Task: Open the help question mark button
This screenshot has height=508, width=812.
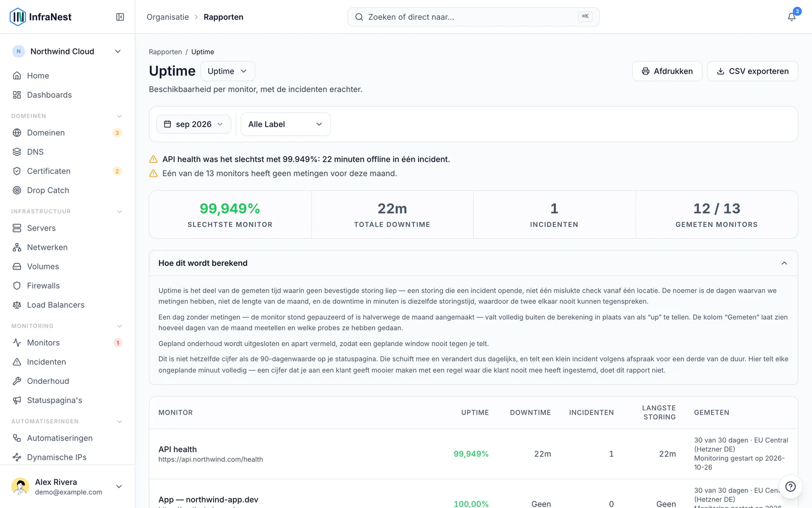Action: [x=790, y=486]
